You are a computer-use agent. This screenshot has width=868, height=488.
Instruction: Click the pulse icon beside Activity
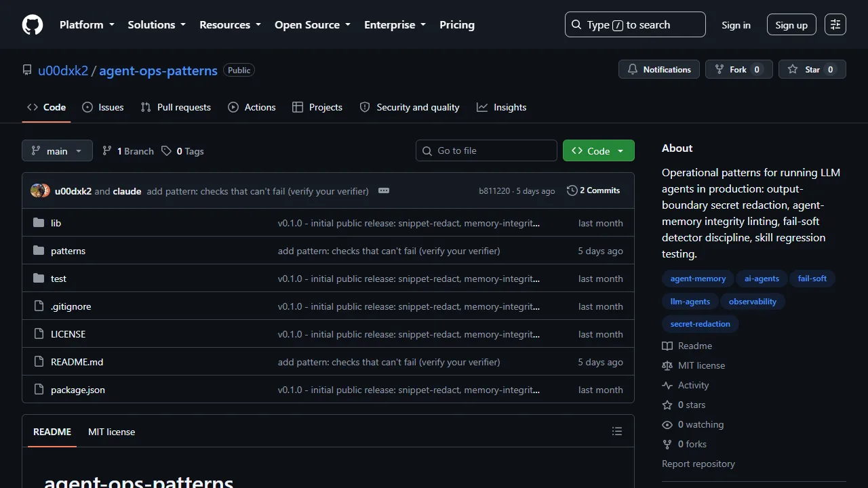667,385
